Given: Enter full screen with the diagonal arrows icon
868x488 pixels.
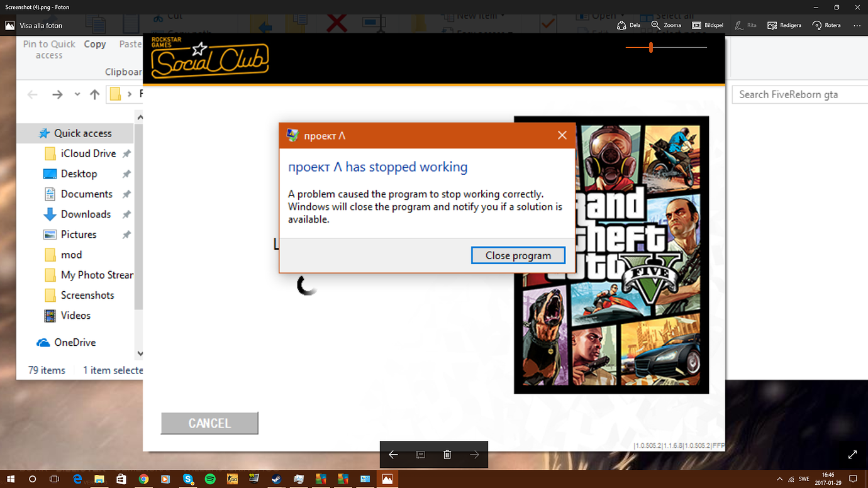Looking at the screenshot, I should 852,455.
